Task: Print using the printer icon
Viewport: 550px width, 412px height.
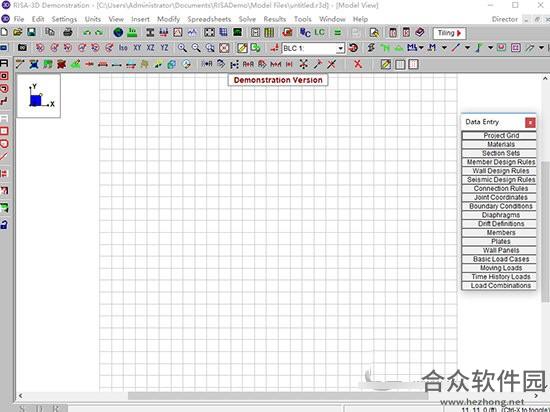Action: pyautogui.click(x=68, y=33)
